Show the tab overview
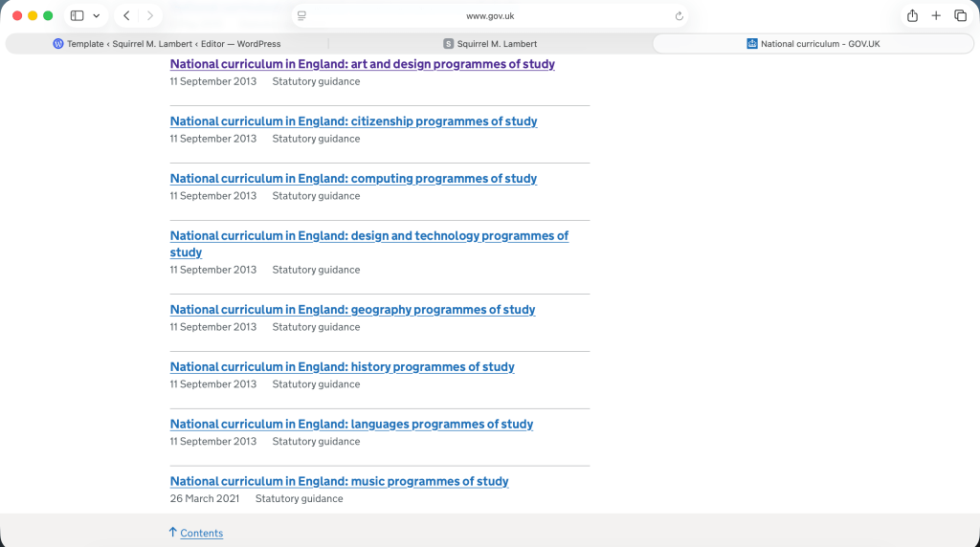The width and height of the screenshot is (980, 547). 960,16
